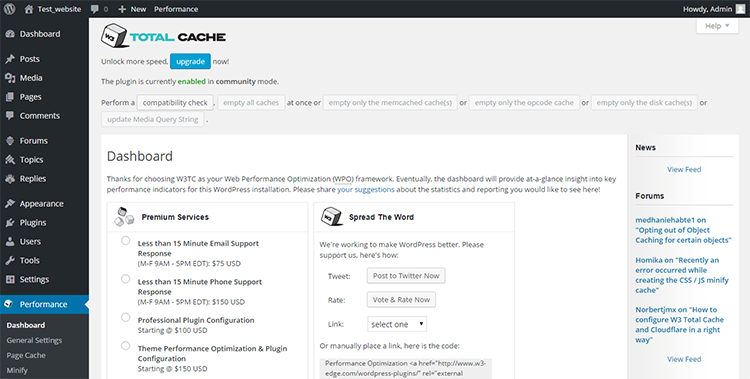Open 'Opting out of Object Caching' forum post

(x=683, y=230)
